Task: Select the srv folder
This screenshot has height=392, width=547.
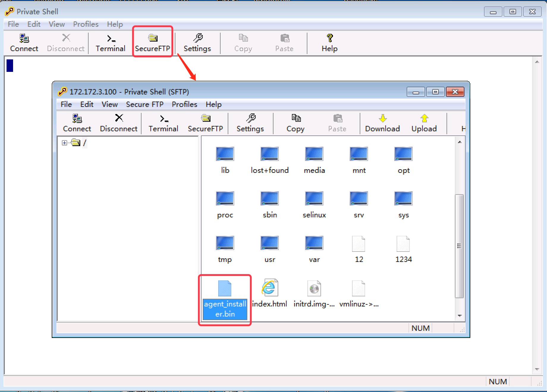Action: tap(359, 205)
